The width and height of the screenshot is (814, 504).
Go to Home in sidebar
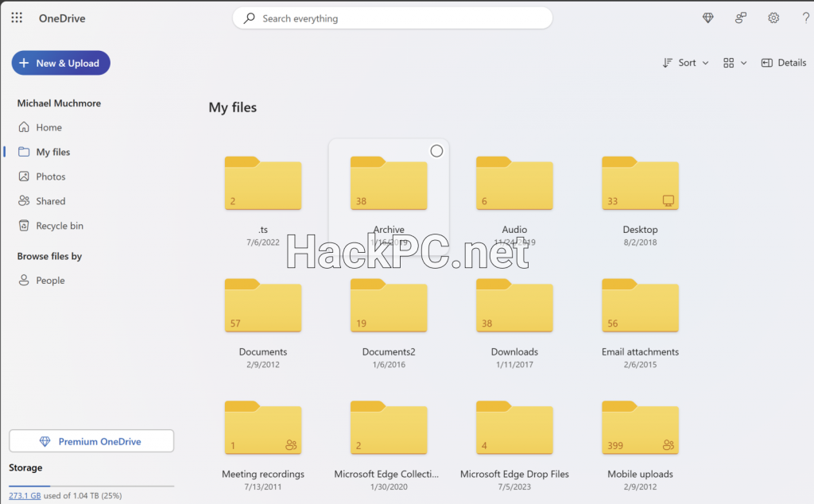[48, 127]
